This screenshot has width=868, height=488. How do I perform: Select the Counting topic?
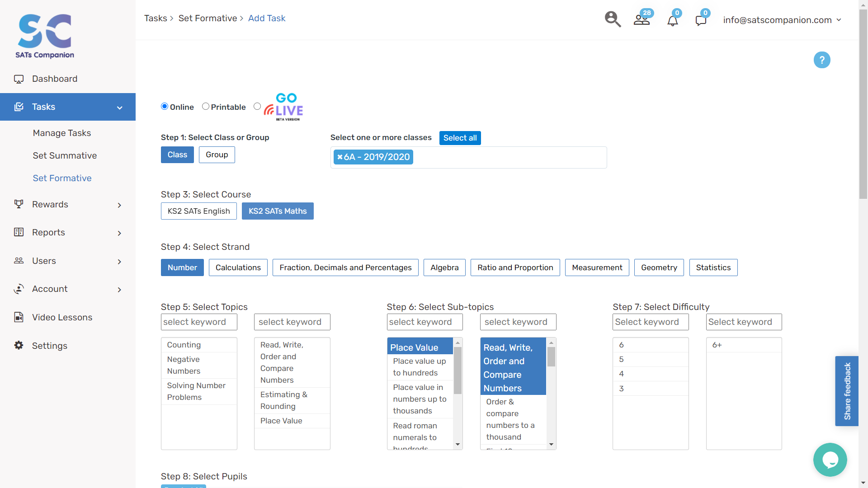click(199, 345)
